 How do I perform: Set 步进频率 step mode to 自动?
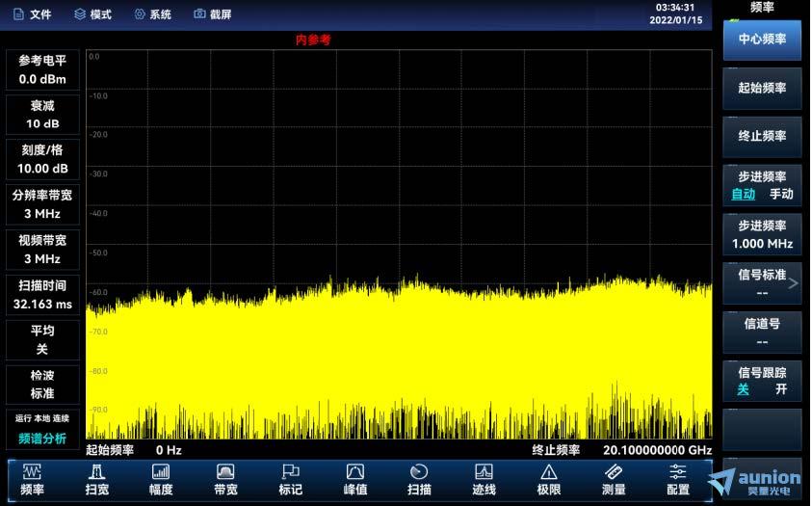743,195
